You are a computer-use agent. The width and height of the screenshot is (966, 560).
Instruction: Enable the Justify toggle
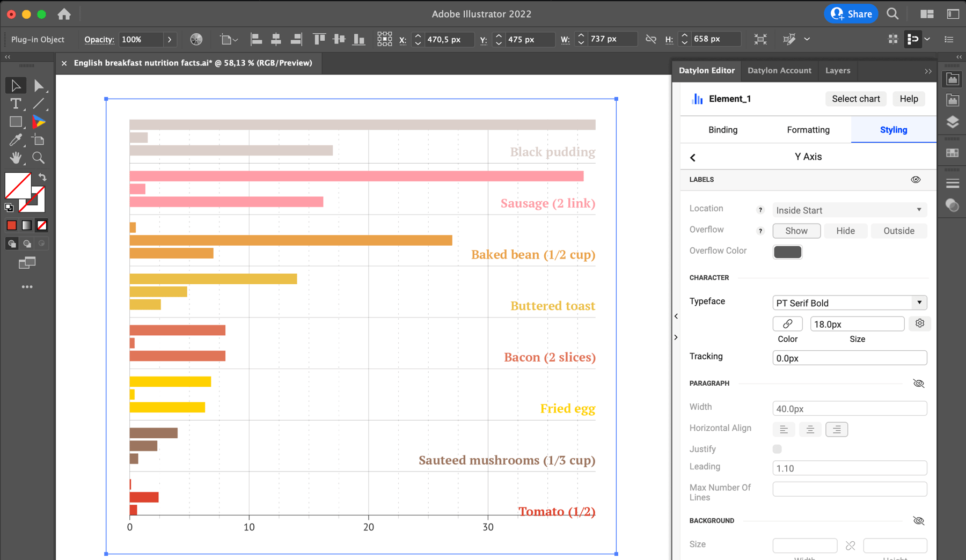coord(777,449)
